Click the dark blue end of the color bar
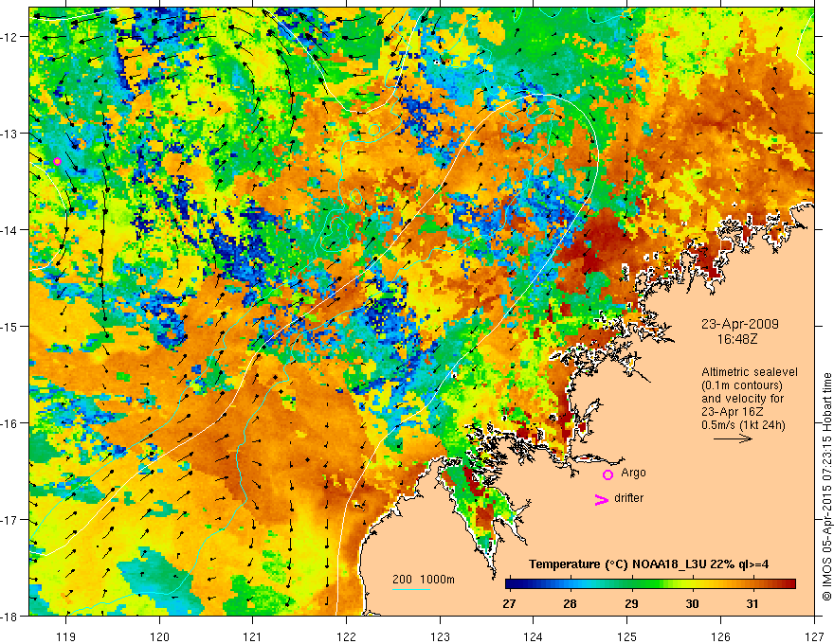 [510, 584]
